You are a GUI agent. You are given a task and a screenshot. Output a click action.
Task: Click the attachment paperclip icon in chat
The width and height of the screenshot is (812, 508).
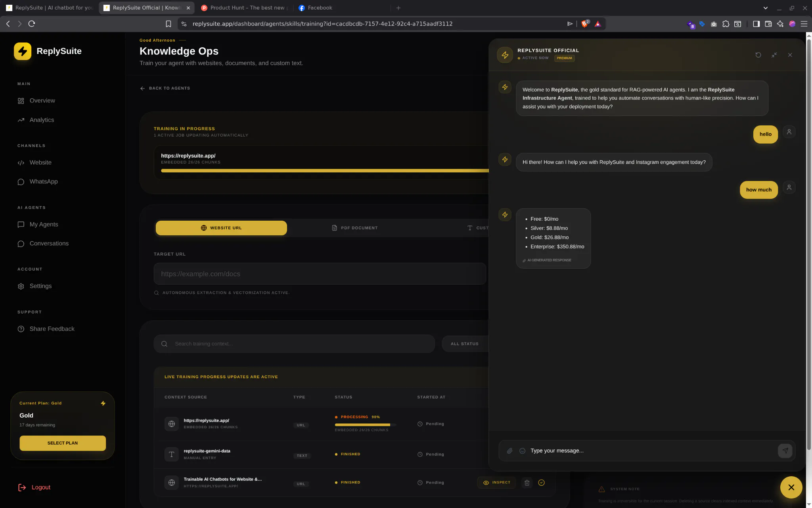[510, 451]
